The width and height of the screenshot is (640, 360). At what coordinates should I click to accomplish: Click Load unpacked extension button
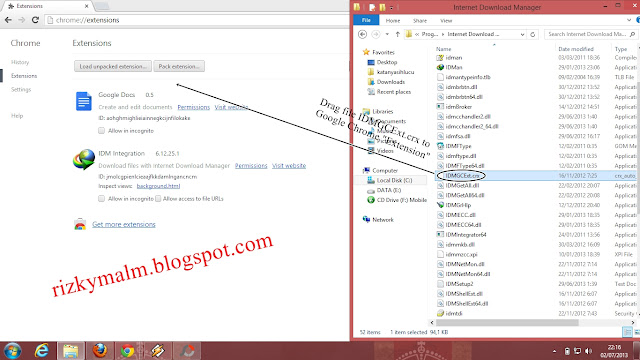click(113, 66)
